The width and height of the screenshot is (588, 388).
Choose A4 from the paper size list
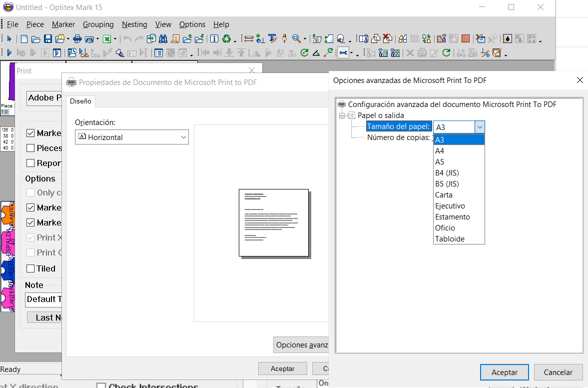459,151
